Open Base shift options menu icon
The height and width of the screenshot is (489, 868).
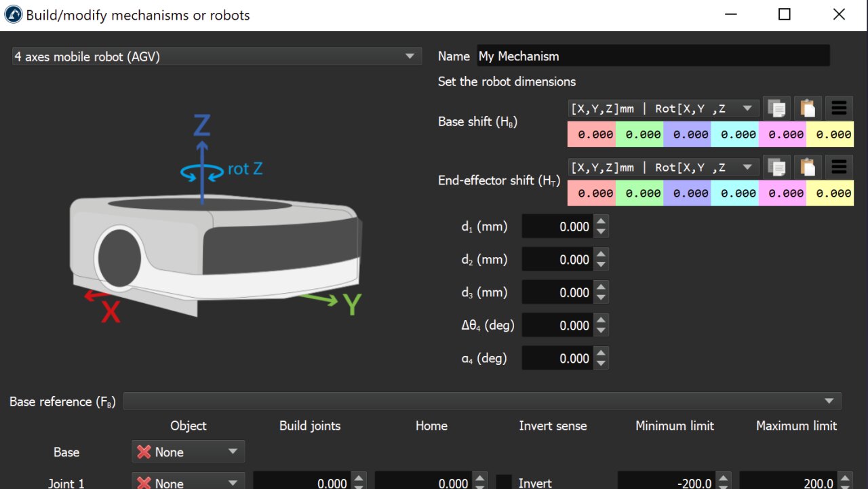pos(839,109)
